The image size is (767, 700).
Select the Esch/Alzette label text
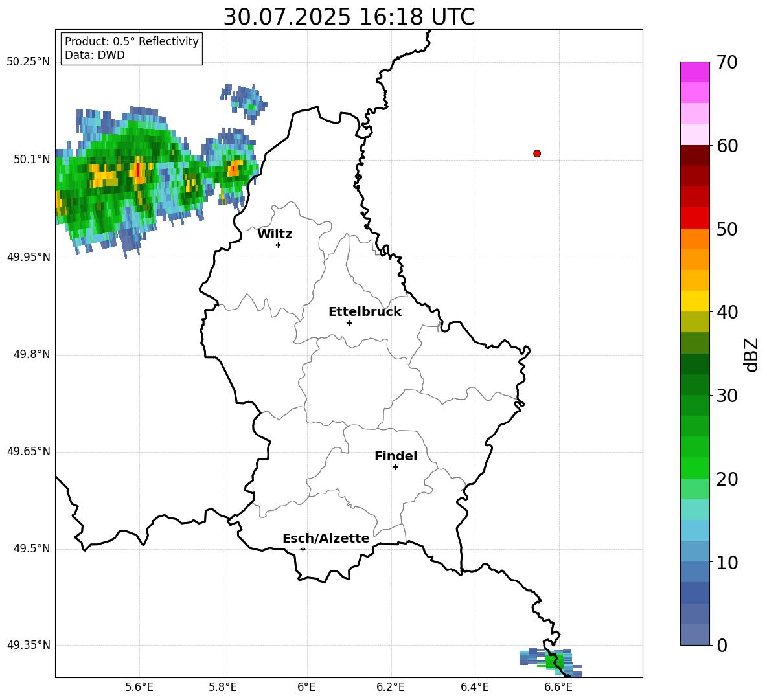click(x=326, y=538)
